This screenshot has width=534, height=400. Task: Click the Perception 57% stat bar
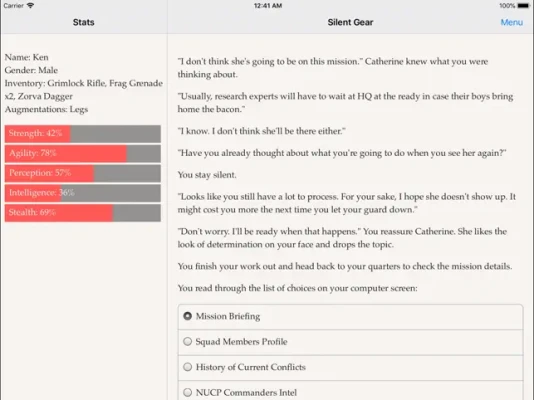tap(83, 173)
